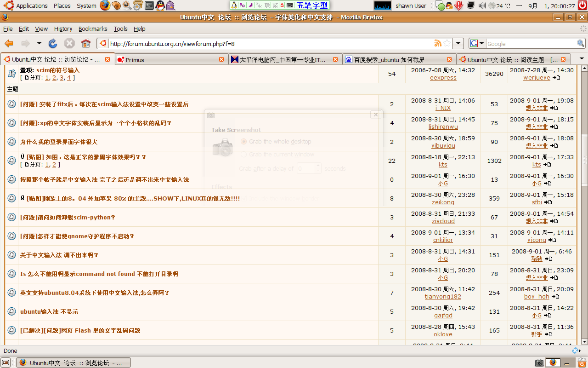
Task: Click the camera icon in bottom panel
Action: [539, 362]
